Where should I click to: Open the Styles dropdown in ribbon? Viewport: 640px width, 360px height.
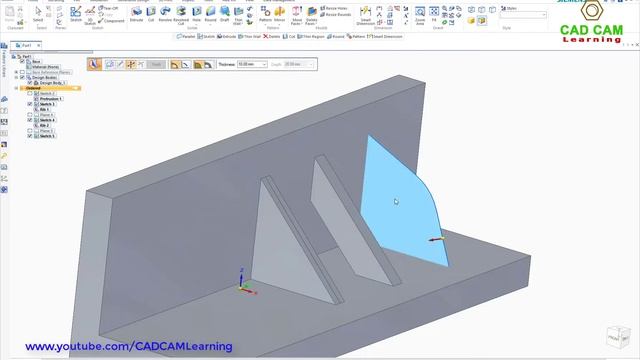[x=544, y=15]
